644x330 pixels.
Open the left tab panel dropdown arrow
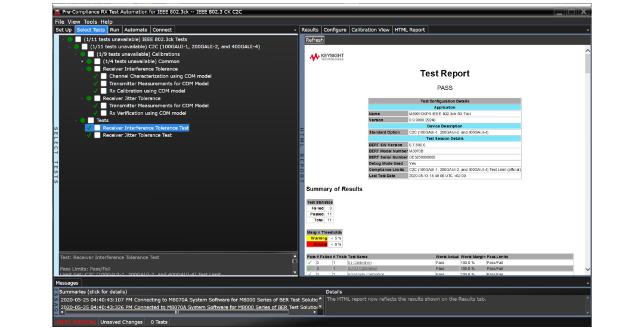point(295,30)
